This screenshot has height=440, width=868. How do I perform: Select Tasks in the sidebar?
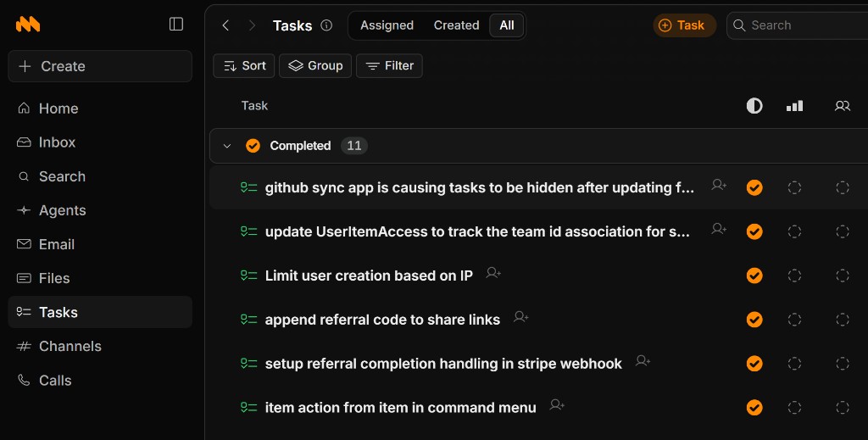coord(100,312)
